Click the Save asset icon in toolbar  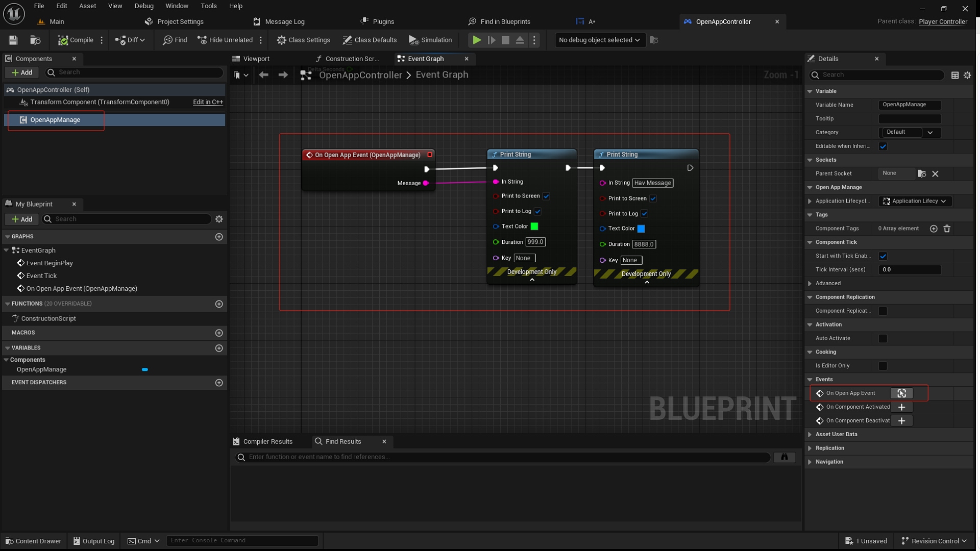click(x=13, y=40)
